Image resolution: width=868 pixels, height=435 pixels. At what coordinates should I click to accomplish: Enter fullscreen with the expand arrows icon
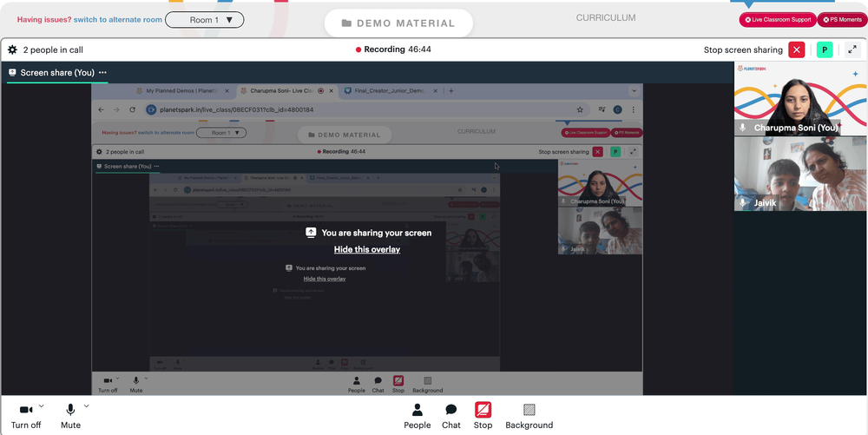[852, 49]
